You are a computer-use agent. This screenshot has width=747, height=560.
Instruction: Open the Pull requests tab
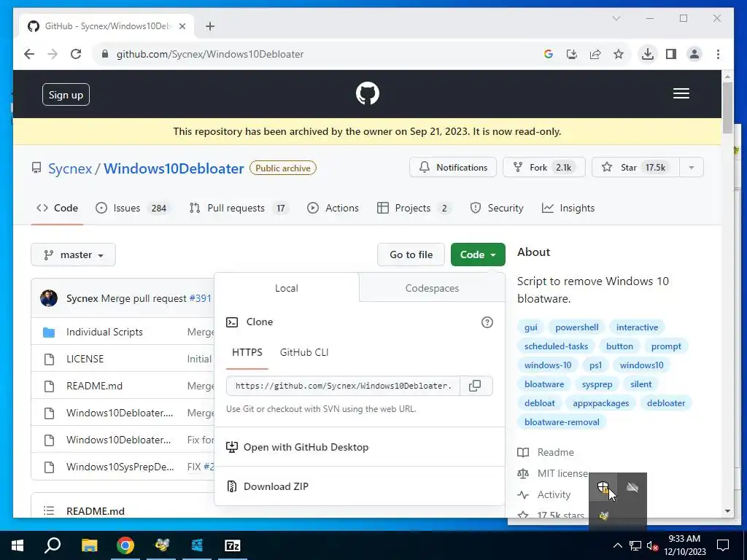pos(239,208)
